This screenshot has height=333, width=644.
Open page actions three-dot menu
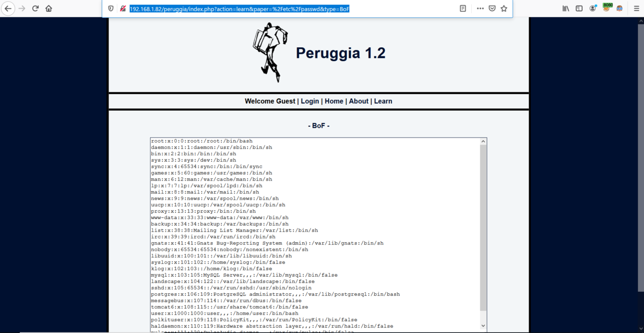(480, 9)
